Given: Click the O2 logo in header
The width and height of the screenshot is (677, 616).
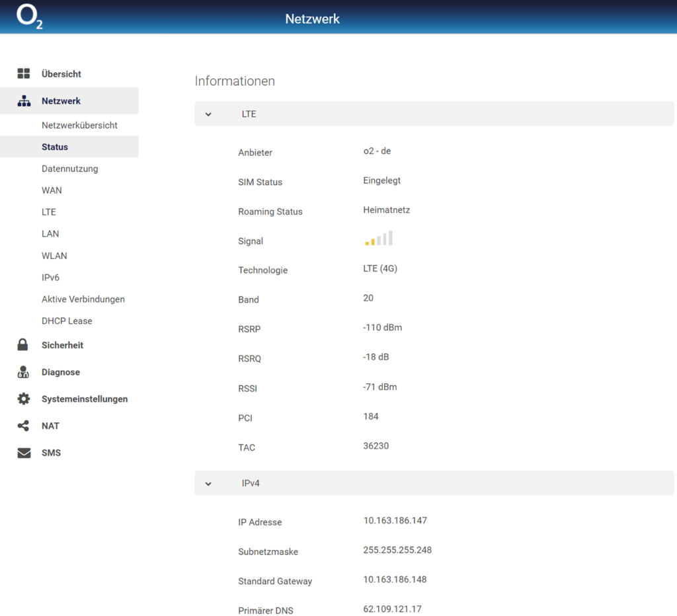Looking at the screenshot, I should pos(29,17).
